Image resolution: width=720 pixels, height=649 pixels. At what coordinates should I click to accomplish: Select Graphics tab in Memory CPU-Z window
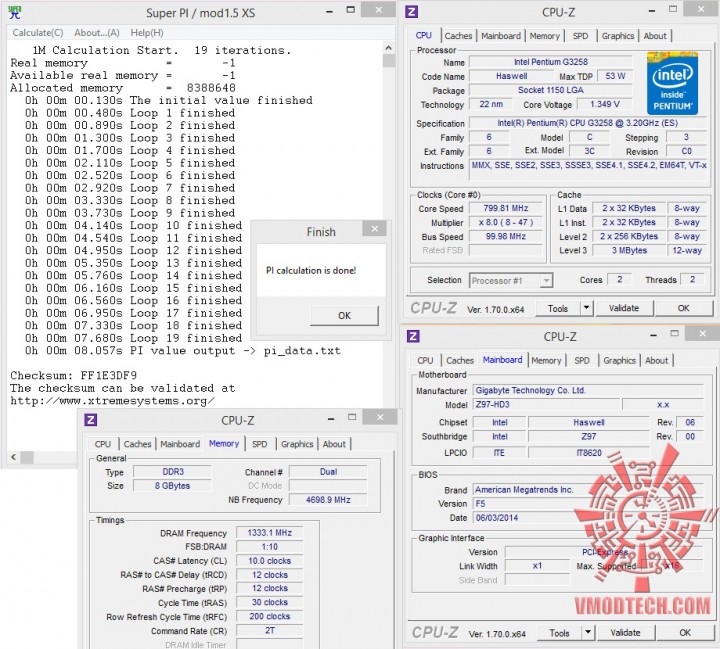click(x=297, y=444)
